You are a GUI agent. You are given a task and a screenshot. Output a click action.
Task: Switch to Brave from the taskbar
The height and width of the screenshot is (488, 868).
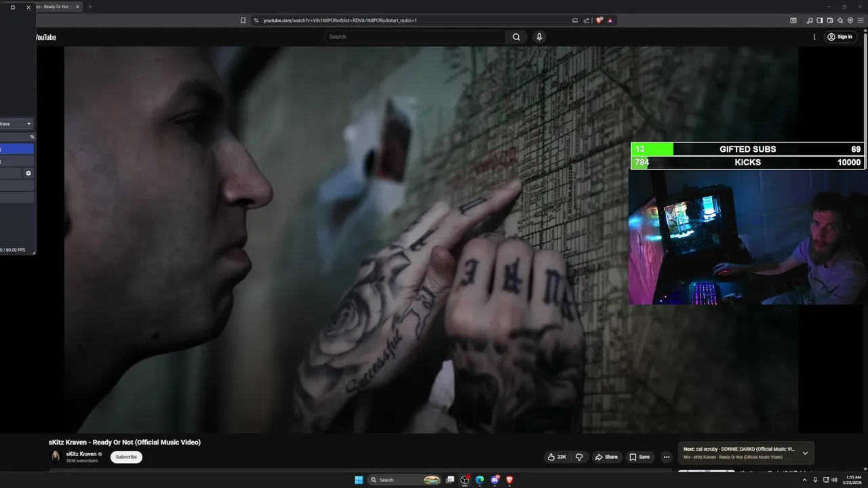(x=510, y=480)
